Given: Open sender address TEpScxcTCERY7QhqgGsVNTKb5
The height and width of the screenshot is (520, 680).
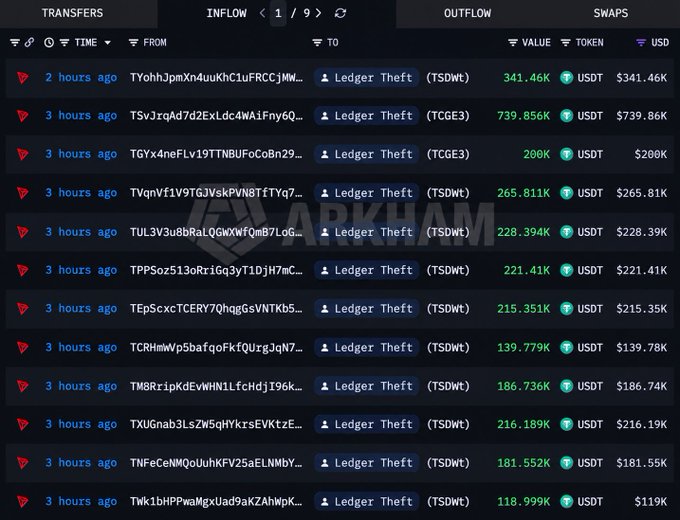Looking at the screenshot, I should coord(216,308).
